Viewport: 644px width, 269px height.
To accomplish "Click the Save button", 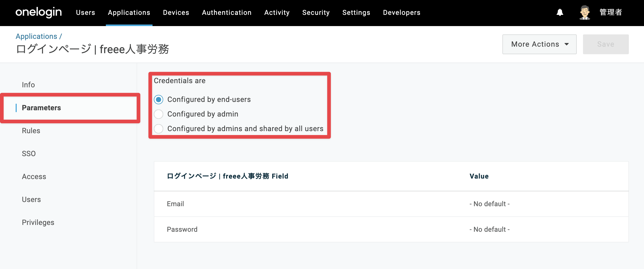I will tap(606, 44).
